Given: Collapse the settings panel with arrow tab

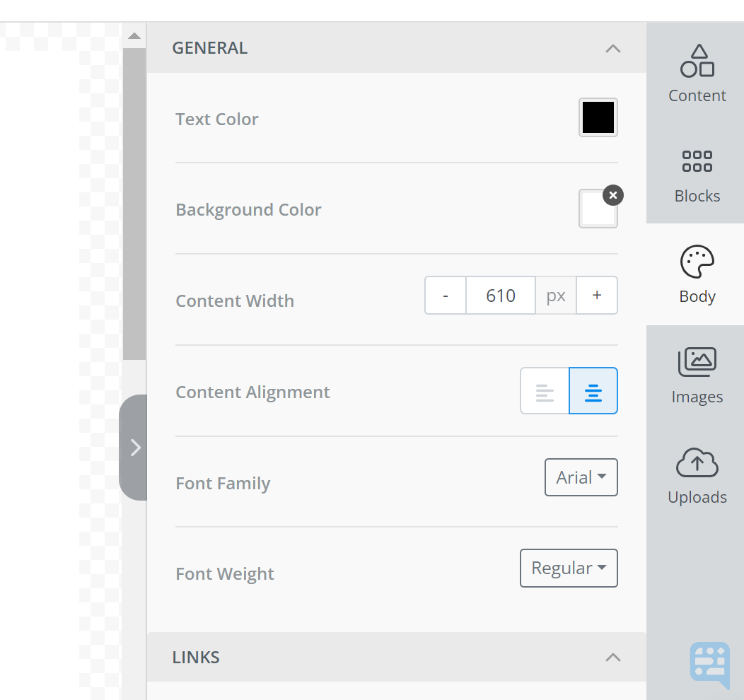Looking at the screenshot, I should click(x=134, y=447).
